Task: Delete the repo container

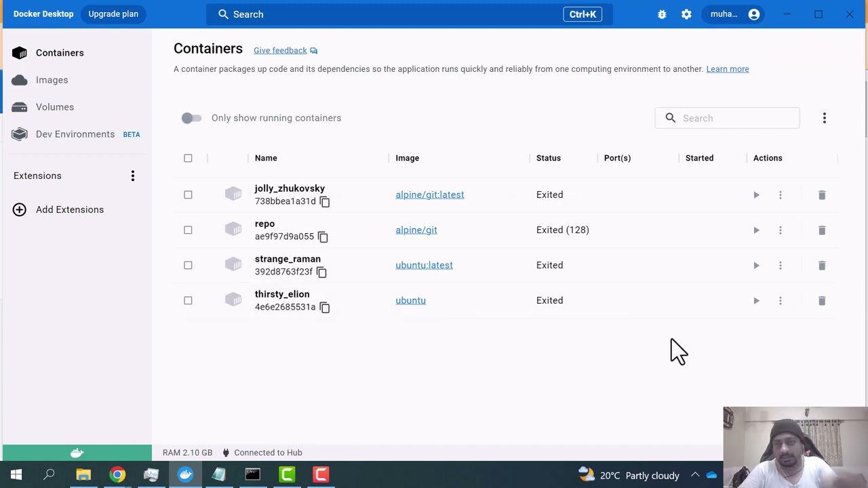Action: (x=822, y=230)
